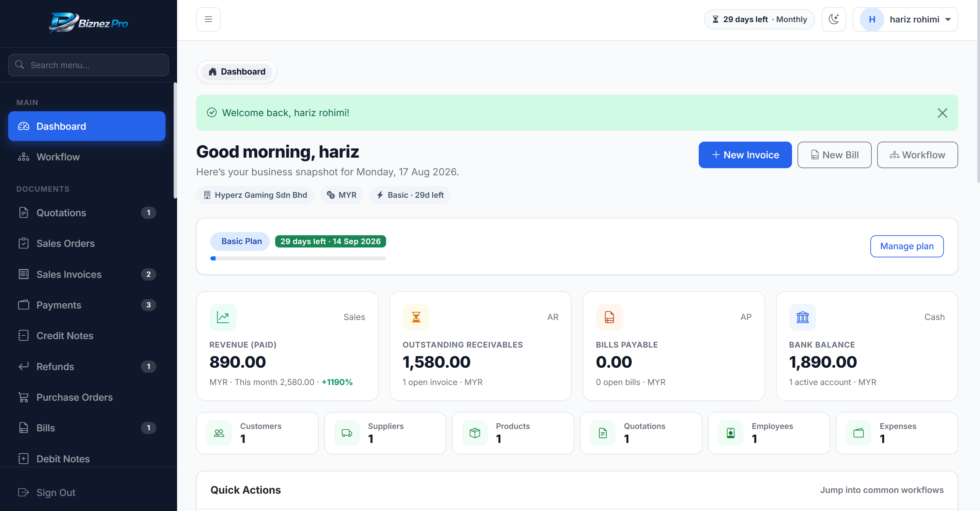Click the bank balance value 1,890.00
Viewport: 980px width, 511px height.
tap(823, 362)
